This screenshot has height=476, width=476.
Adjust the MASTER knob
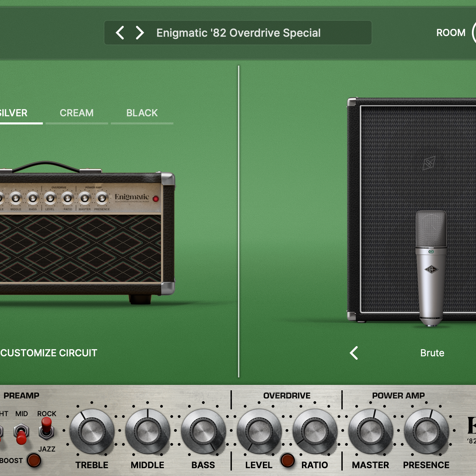pos(371,431)
